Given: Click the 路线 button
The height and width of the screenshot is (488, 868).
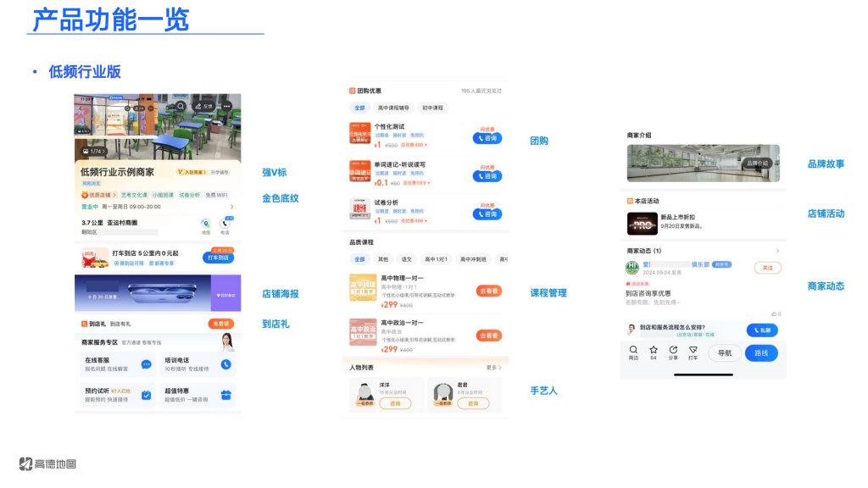Looking at the screenshot, I should (761, 353).
